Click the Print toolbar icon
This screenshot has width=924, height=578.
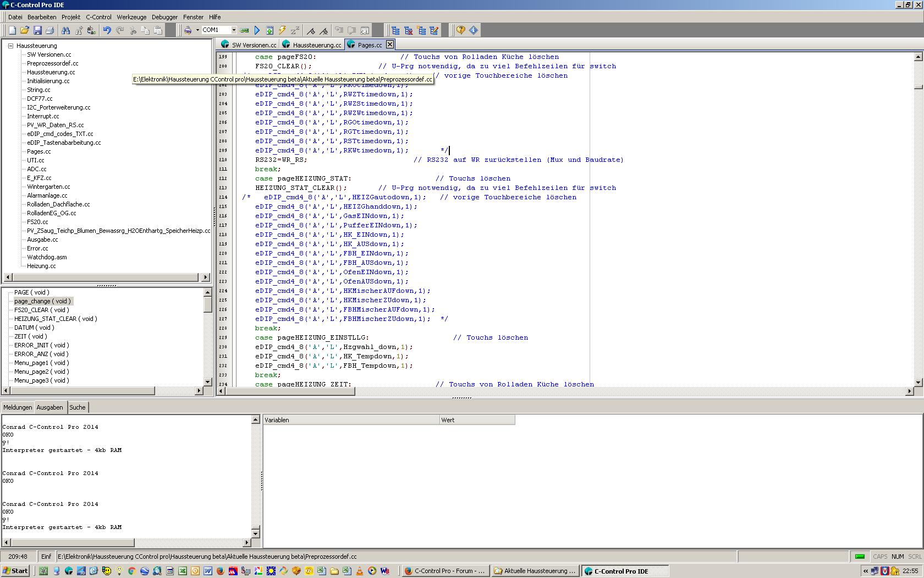coord(50,30)
